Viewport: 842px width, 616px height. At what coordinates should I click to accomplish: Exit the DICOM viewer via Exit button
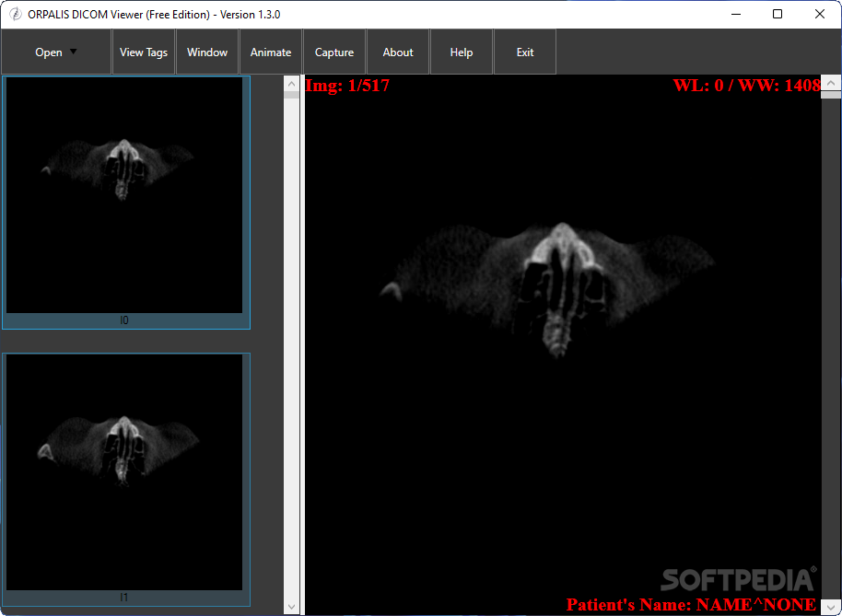pyautogui.click(x=525, y=52)
